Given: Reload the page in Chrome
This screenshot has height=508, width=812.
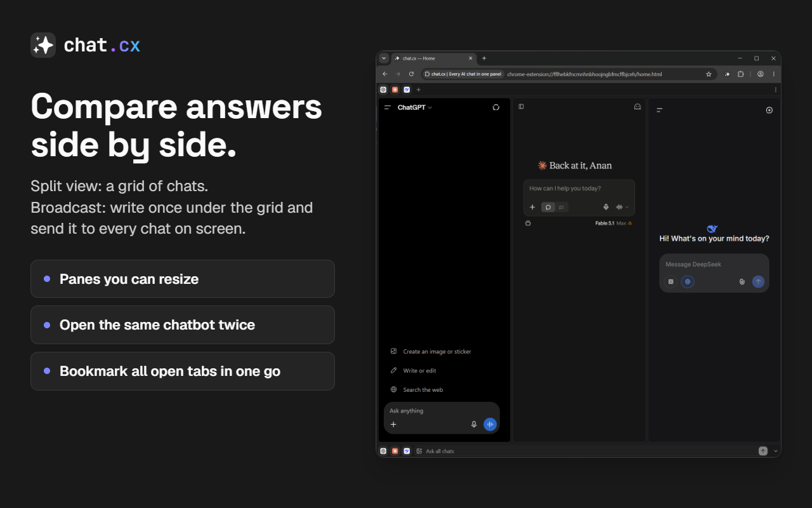Looking at the screenshot, I should [x=411, y=74].
